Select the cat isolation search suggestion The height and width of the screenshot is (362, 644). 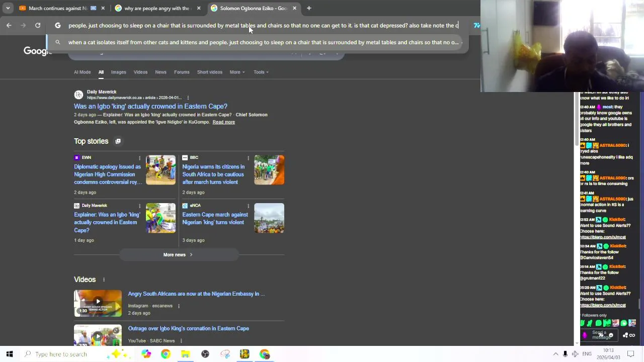point(257,42)
